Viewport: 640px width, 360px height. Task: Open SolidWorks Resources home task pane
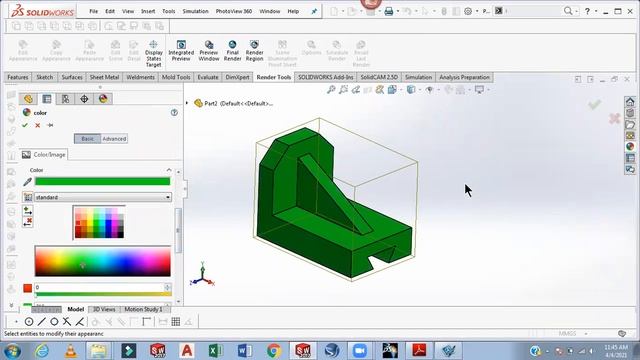point(630,102)
